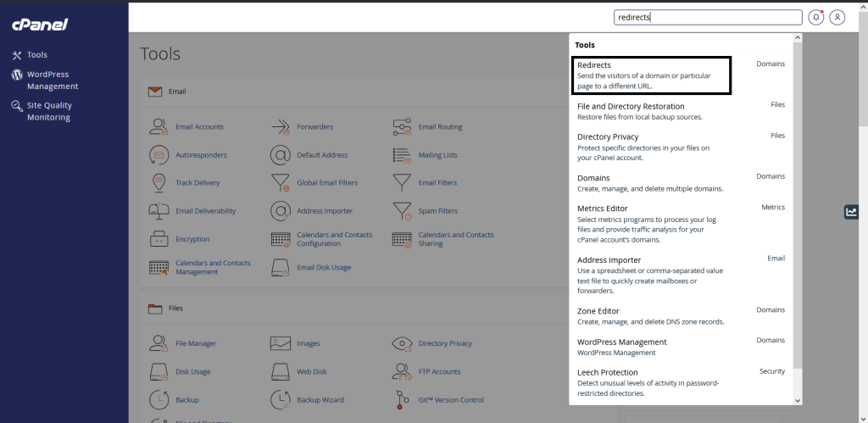Click Calendars and Contacts Sharing icon
The image size is (868, 423).
tap(402, 239)
